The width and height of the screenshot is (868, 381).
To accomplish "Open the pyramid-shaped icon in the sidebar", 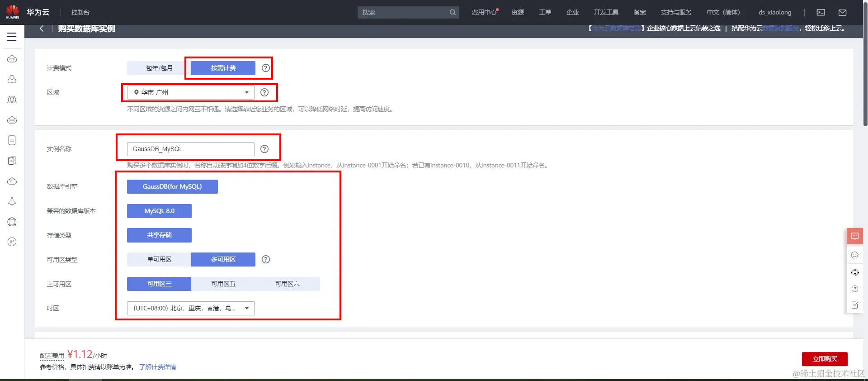I will (x=12, y=201).
